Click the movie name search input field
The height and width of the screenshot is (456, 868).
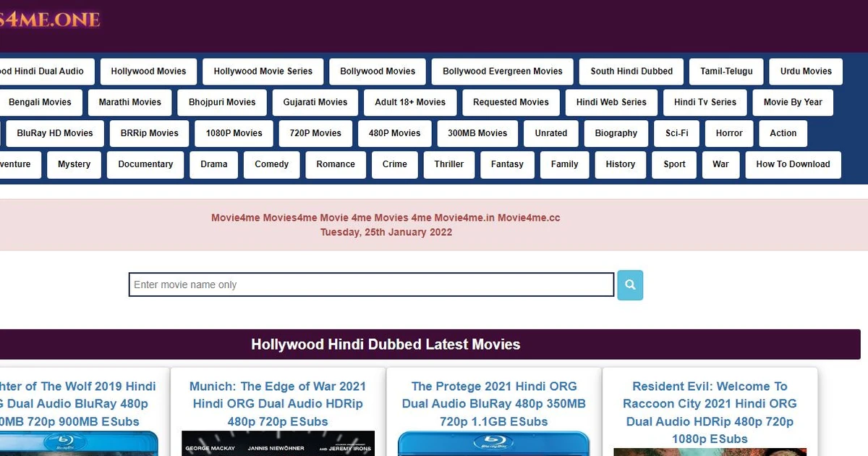370,284
